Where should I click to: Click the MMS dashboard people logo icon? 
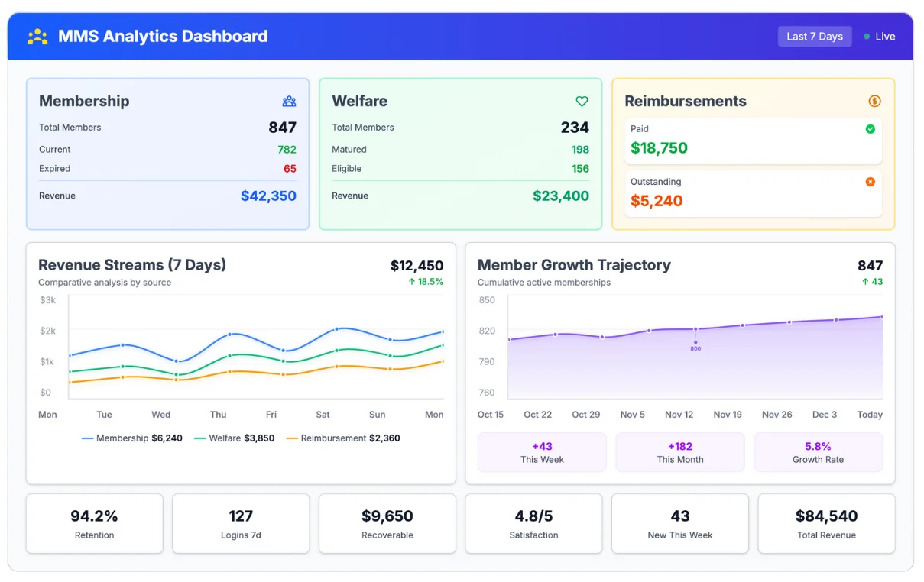point(37,36)
